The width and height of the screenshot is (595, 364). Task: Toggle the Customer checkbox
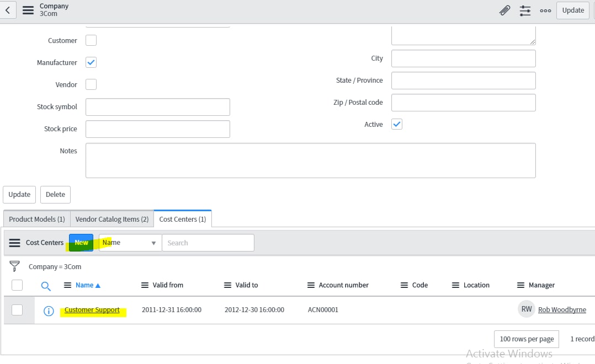pos(91,40)
